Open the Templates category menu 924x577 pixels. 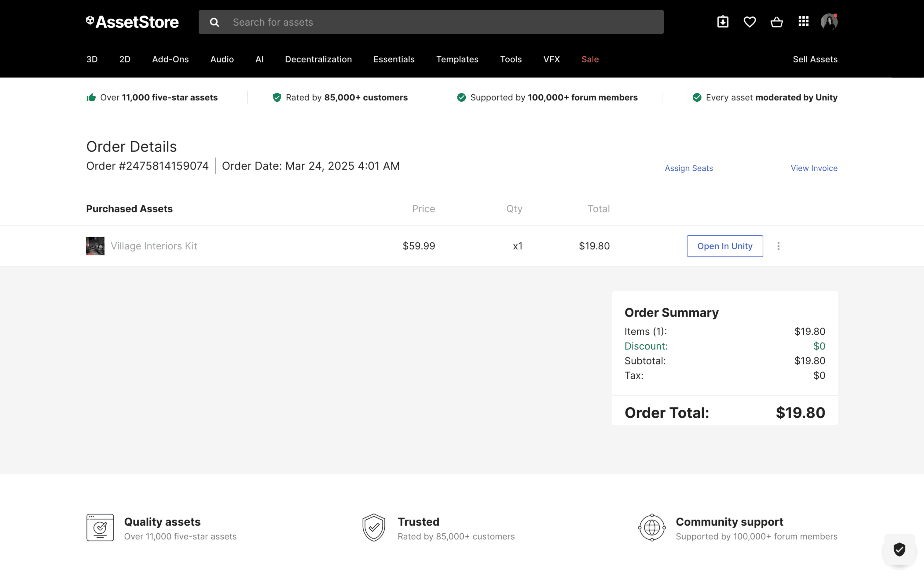[457, 59]
